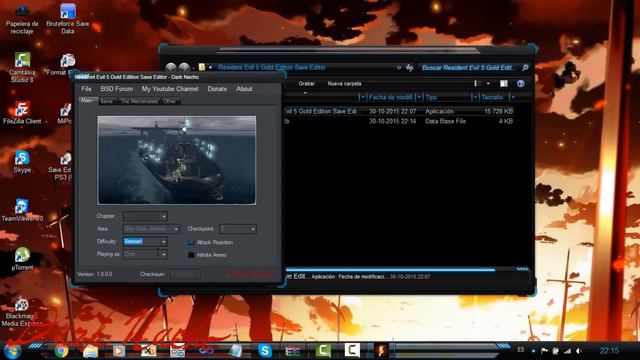Click the taskbar clock showing 22:15
Viewport: 640px width, 360px height.
click(609, 351)
